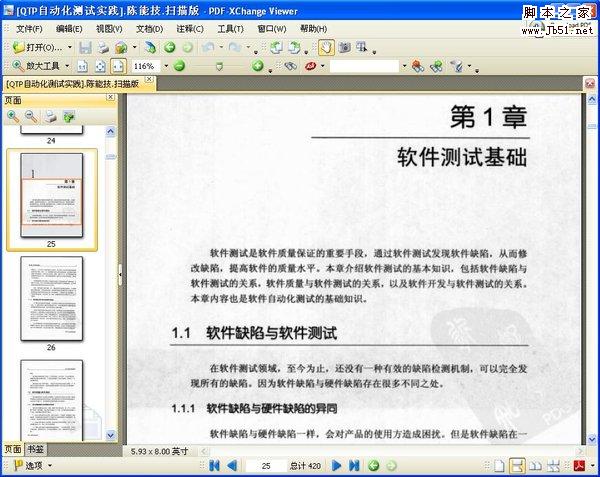The width and height of the screenshot is (600, 477).
Task: Select page 26 thumbnail
Action: (x=51, y=299)
